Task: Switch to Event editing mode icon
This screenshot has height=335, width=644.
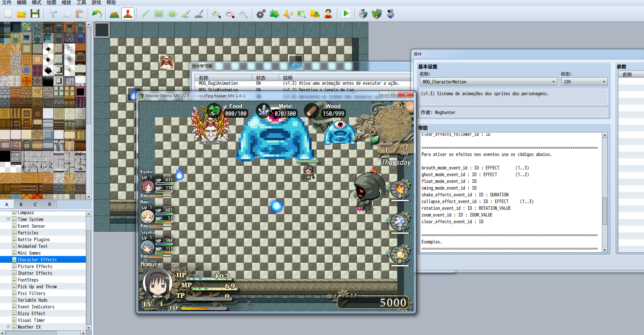Action: click(128, 14)
